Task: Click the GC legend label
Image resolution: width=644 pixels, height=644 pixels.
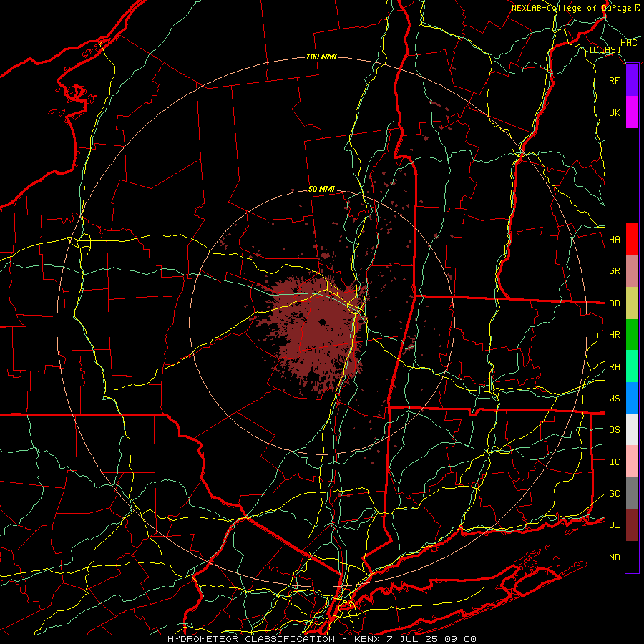Action: tap(614, 494)
